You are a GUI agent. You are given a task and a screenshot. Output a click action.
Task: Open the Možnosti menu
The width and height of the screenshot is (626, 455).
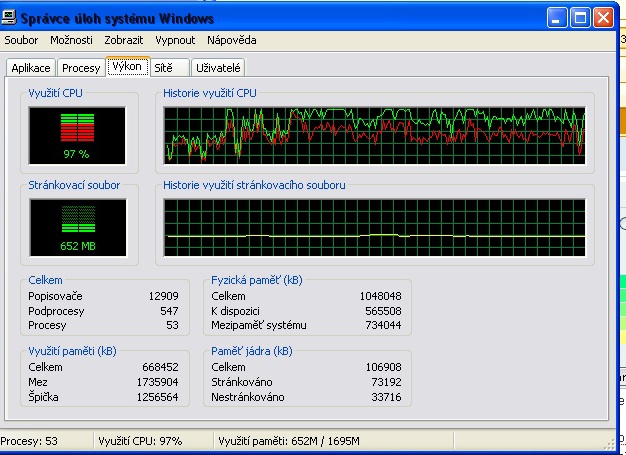pyautogui.click(x=71, y=40)
